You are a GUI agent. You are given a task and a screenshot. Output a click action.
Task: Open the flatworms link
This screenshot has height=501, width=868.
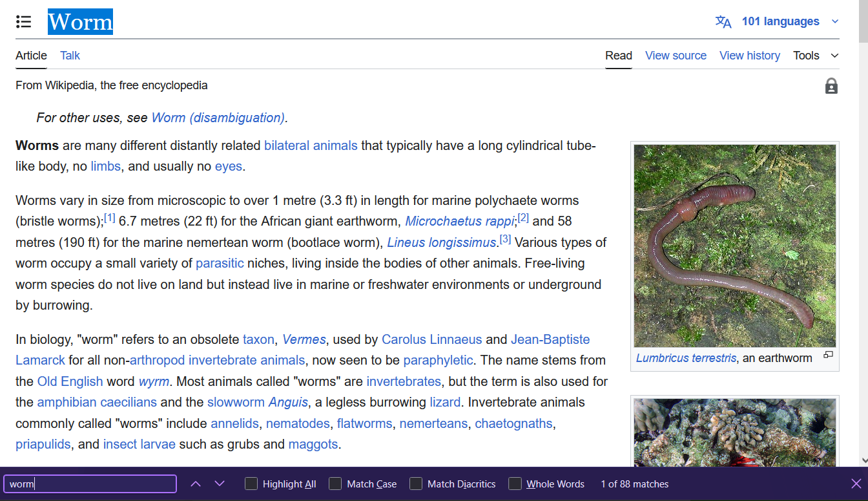[364, 423]
